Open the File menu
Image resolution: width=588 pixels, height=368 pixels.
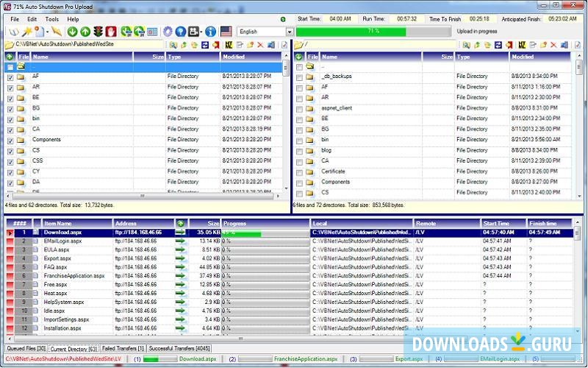[x=15, y=19]
